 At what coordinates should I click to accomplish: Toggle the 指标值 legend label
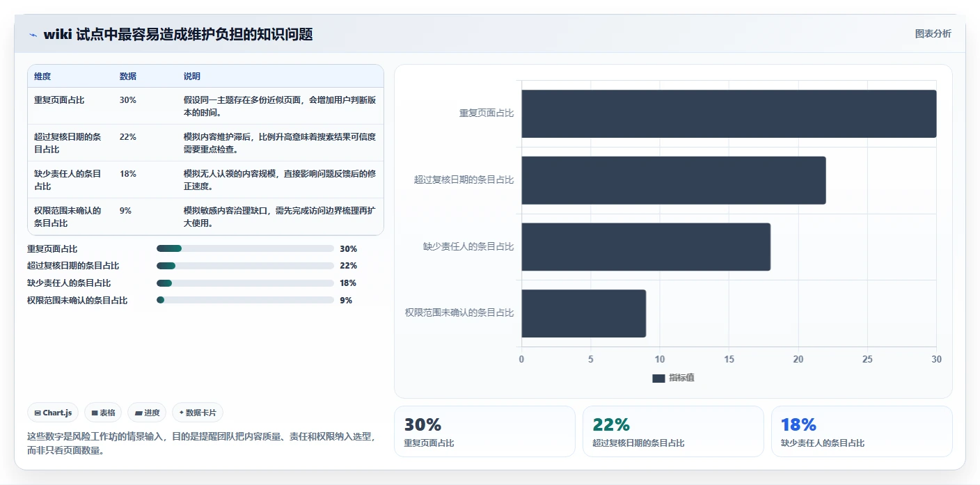pyautogui.click(x=682, y=378)
